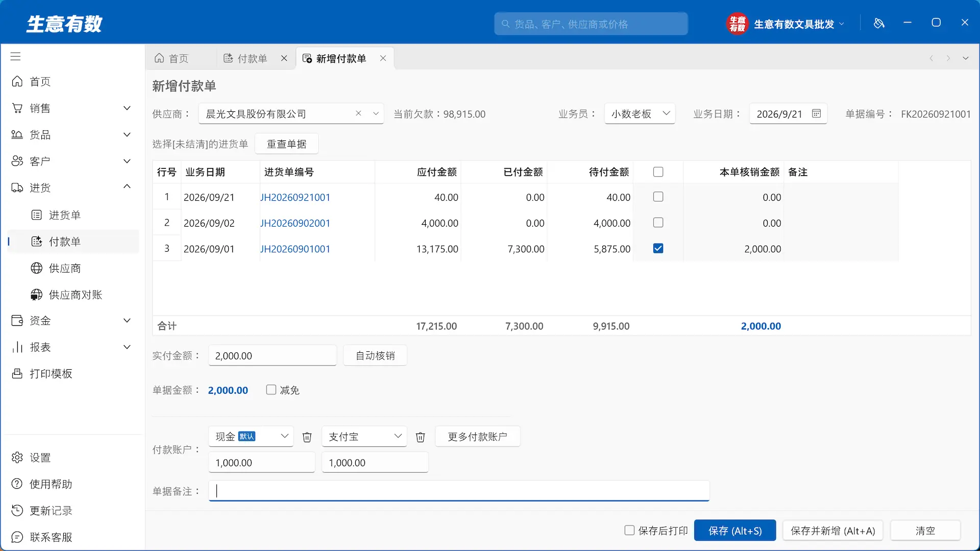980x551 pixels.
Task: Clear the selected 供应商 value
Action: (x=358, y=113)
